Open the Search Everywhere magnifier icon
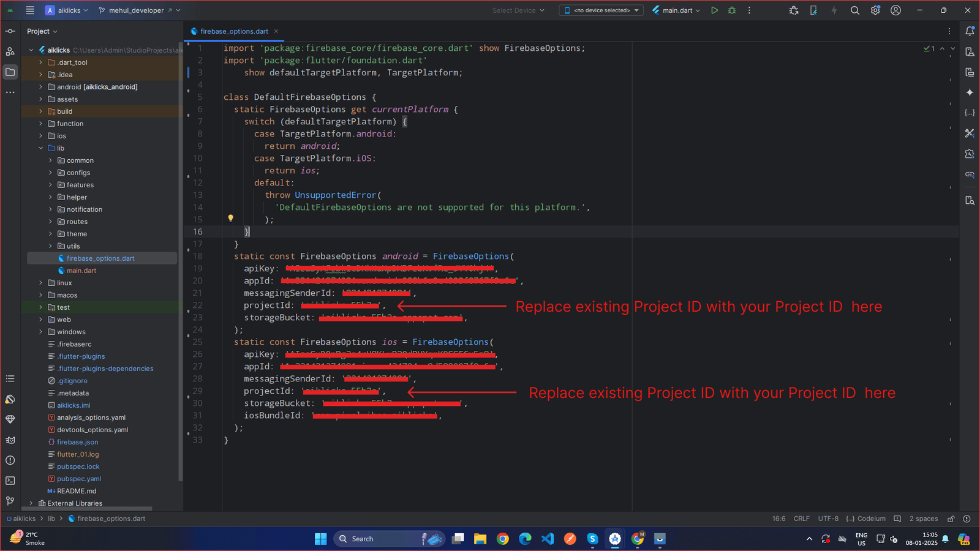The width and height of the screenshot is (980, 551). tap(855, 10)
